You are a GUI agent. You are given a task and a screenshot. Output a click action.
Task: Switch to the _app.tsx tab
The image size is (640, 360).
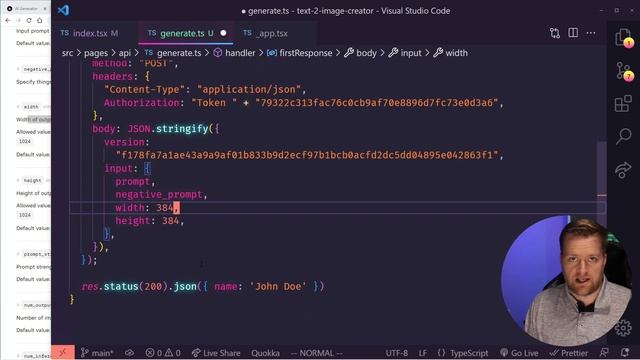click(x=271, y=33)
